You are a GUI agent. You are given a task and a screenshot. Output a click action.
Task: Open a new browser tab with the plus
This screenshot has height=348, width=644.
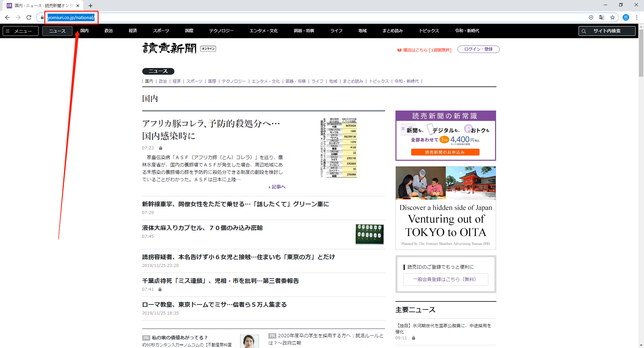click(x=90, y=5)
